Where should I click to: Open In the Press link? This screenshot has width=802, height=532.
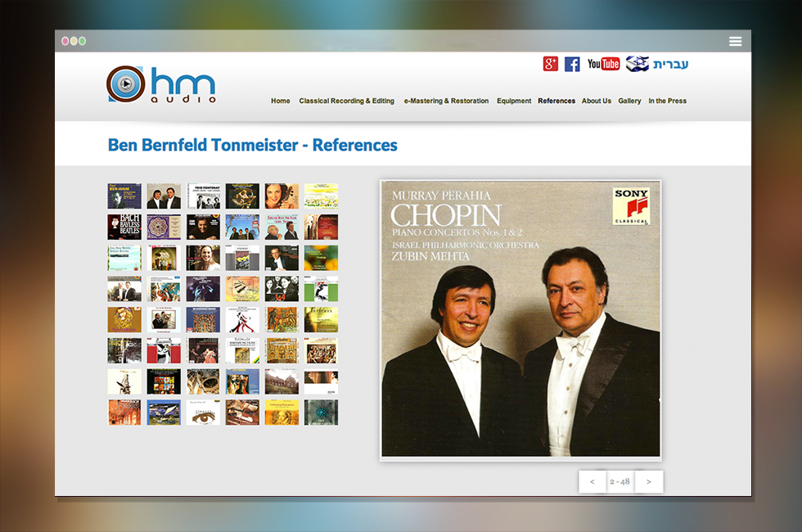point(668,101)
